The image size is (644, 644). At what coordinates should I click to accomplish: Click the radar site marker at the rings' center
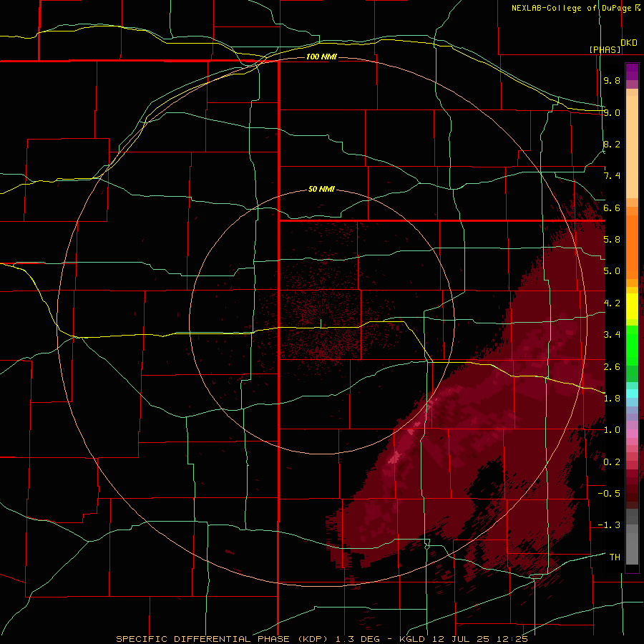[x=321, y=323]
